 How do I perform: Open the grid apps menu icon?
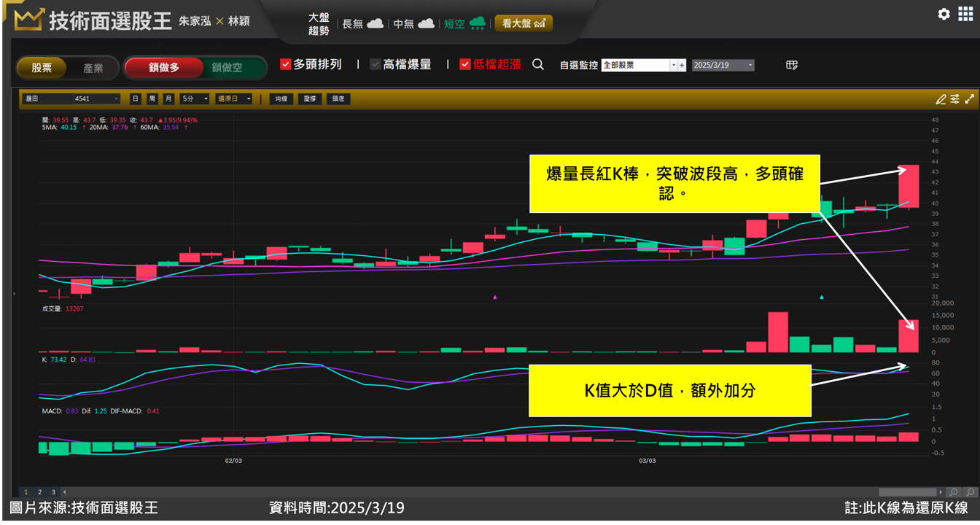click(x=965, y=14)
